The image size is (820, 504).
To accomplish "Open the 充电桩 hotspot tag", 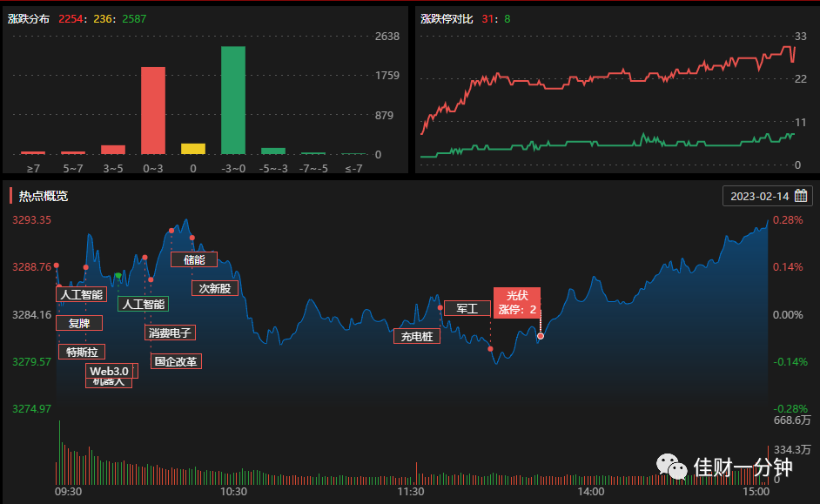I will pyautogui.click(x=417, y=337).
